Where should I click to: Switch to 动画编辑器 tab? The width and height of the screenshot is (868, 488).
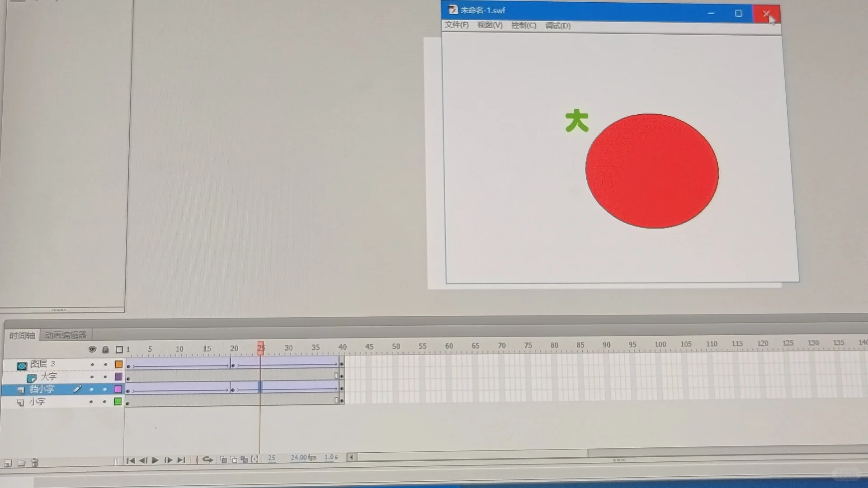click(x=66, y=335)
